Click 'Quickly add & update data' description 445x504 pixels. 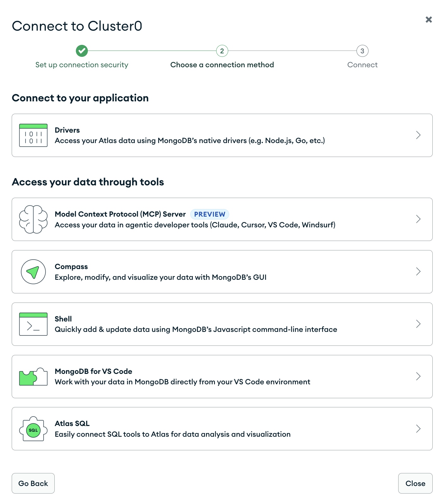[x=196, y=329]
